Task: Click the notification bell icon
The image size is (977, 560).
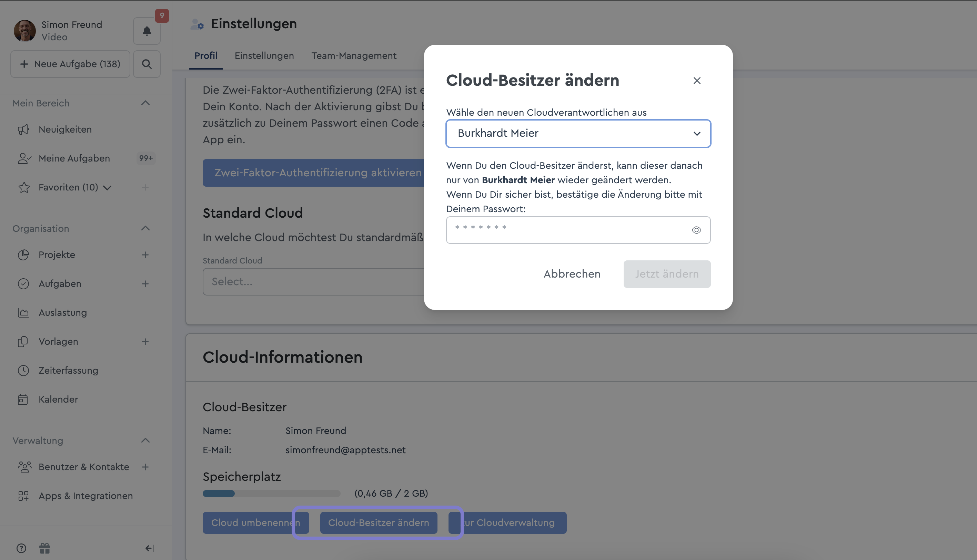Action: point(147,31)
